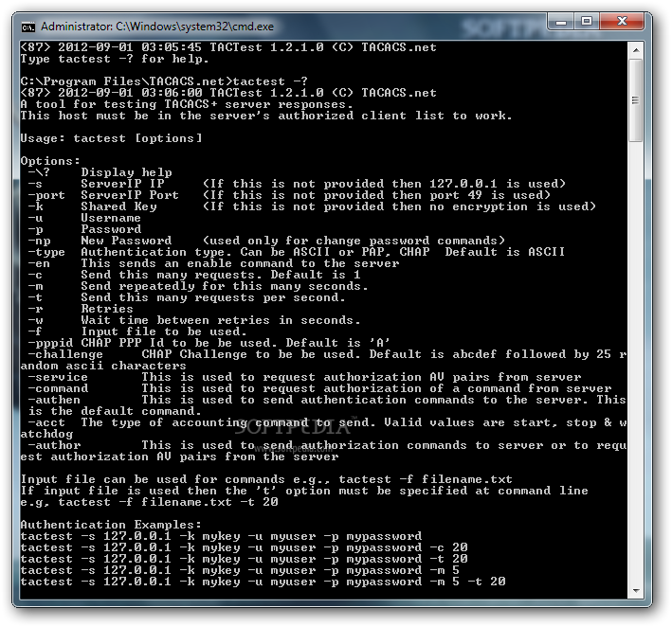Screen dimensions: 672x627
Task: Click the '-authen' option line
Action: coord(323,405)
